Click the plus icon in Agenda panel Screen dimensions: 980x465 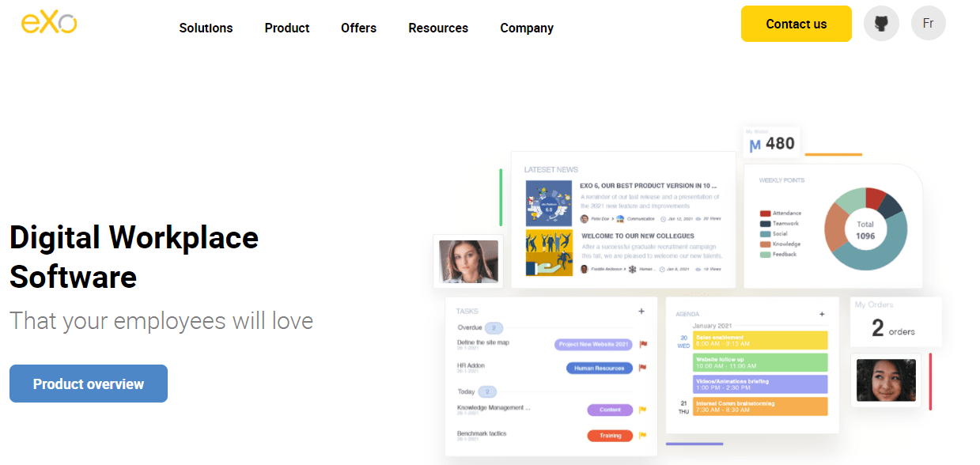[822, 314]
